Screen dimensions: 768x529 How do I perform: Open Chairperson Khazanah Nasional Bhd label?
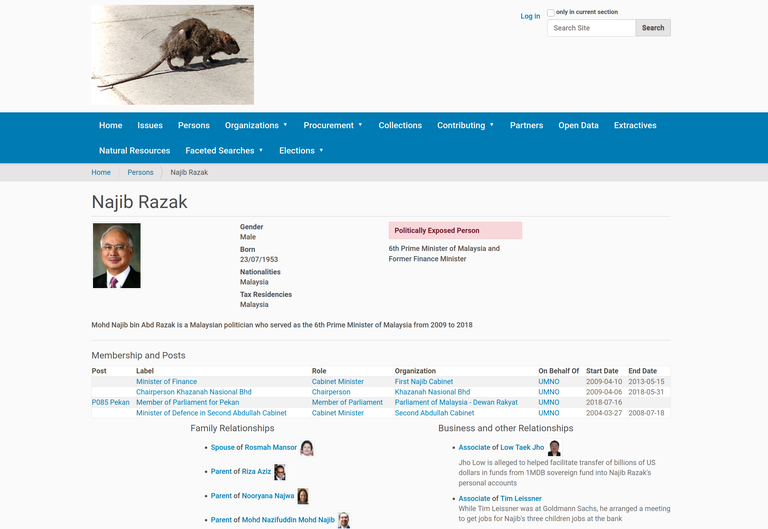tap(194, 392)
